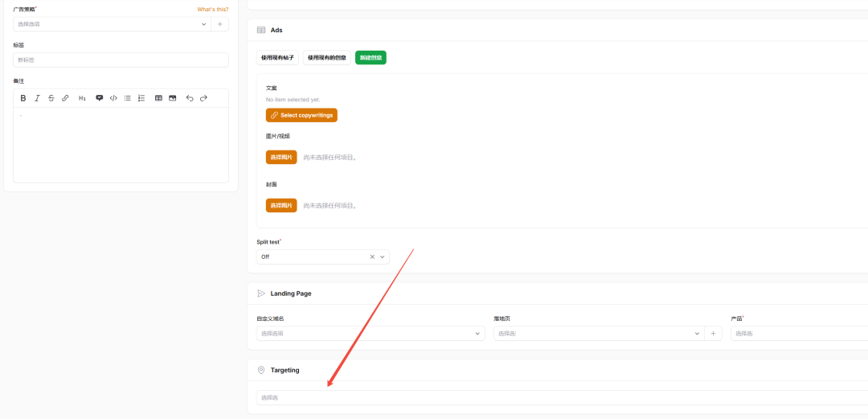Image resolution: width=868 pixels, height=419 pixels.
Task: Insert code block in notes editor
Action: (113, 98)
